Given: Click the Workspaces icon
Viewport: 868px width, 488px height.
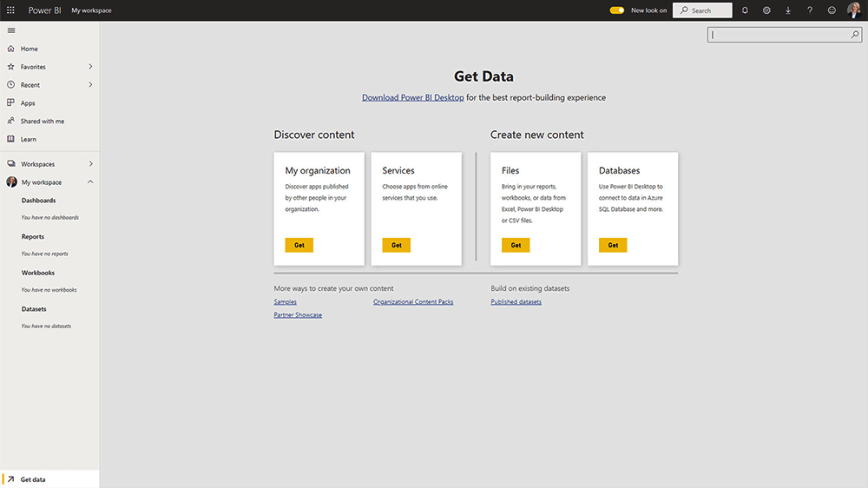Looking at the screenshot, I should [11, 164].
